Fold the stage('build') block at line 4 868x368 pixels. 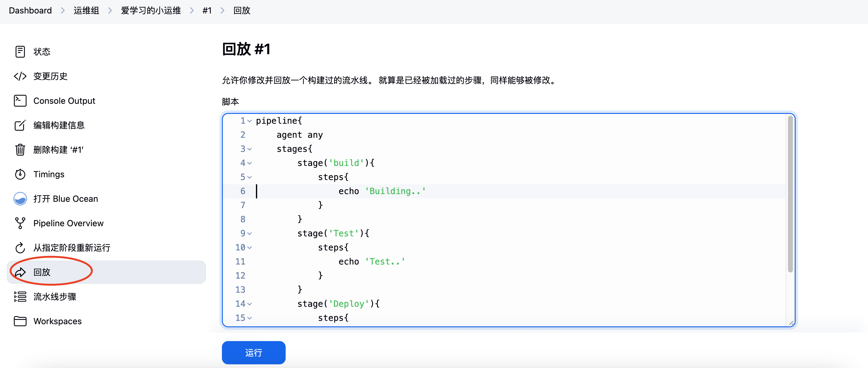(x=249, y=163)
